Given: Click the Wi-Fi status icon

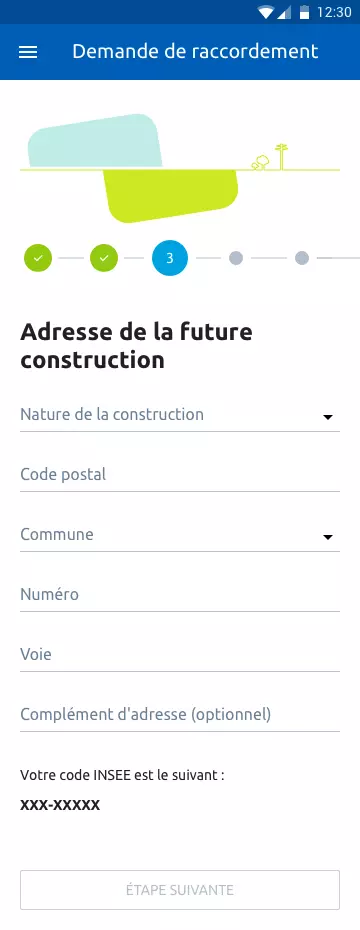Looking at the screenshot, I should click(x=266, y=12).
